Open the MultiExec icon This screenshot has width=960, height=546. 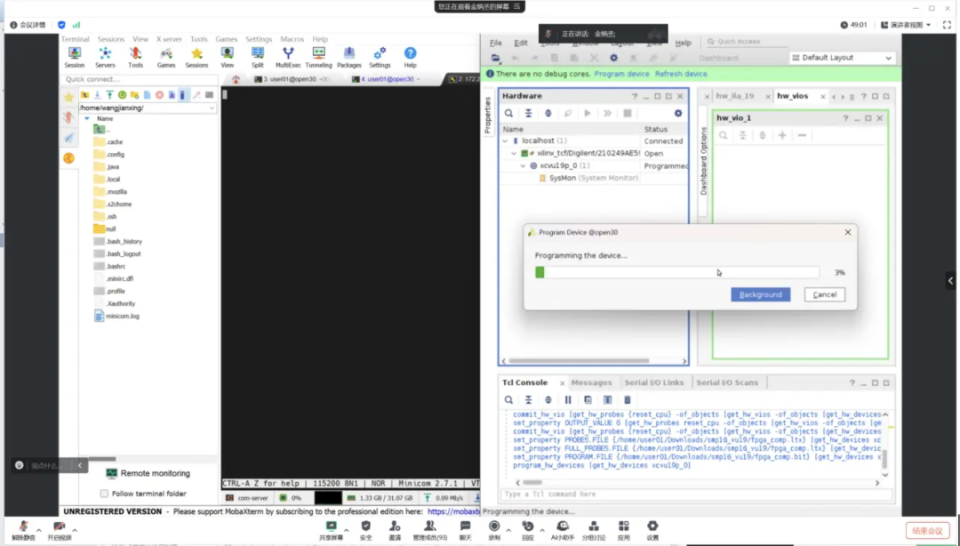pyautogui.click(x=288, y=57)
